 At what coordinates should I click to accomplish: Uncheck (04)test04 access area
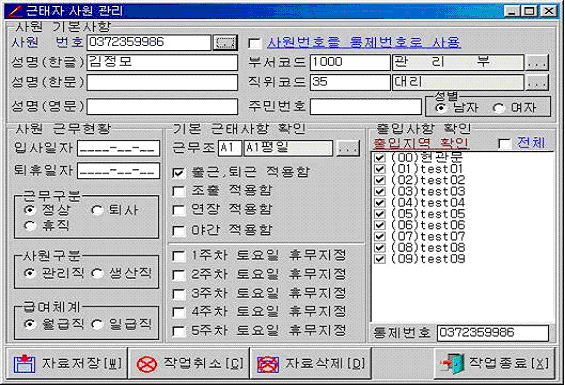[380, 203]
